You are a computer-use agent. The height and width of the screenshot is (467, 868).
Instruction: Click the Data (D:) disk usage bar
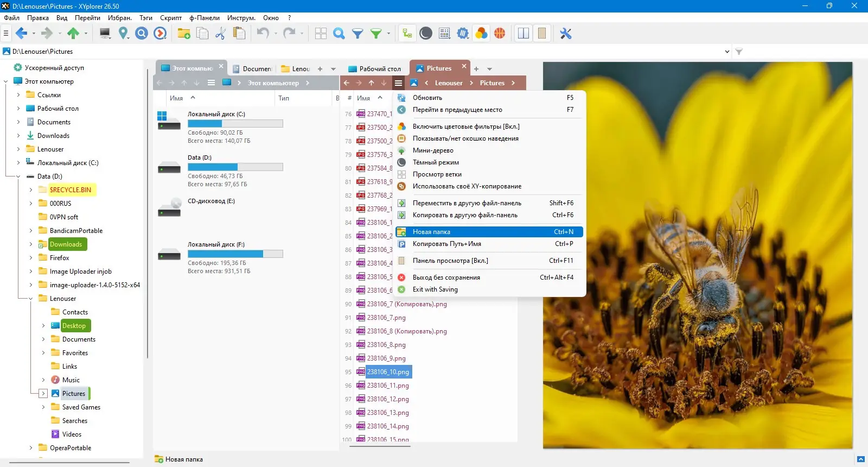(x=235, y=167)
